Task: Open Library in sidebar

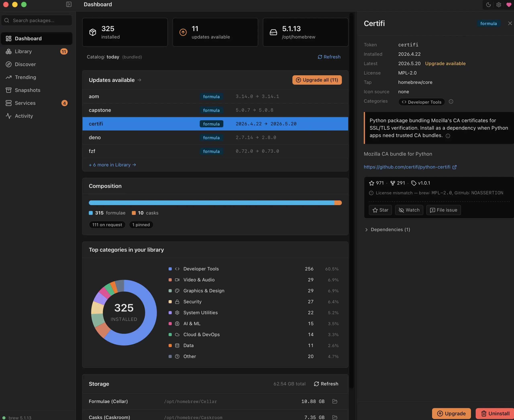Action: (x=37, y=51)
